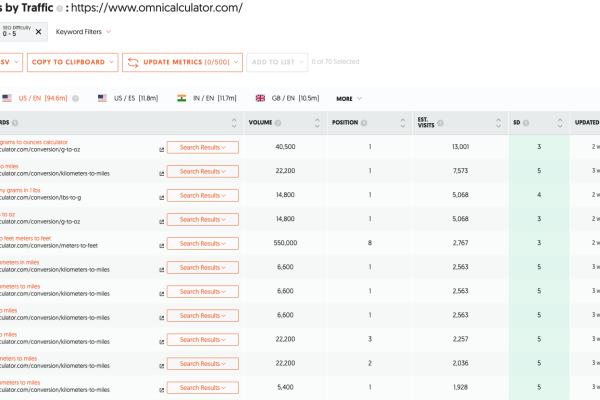600x400 pixels.
Task: Click the '0 of 70 Selected' counter
Action: [335, 62]
